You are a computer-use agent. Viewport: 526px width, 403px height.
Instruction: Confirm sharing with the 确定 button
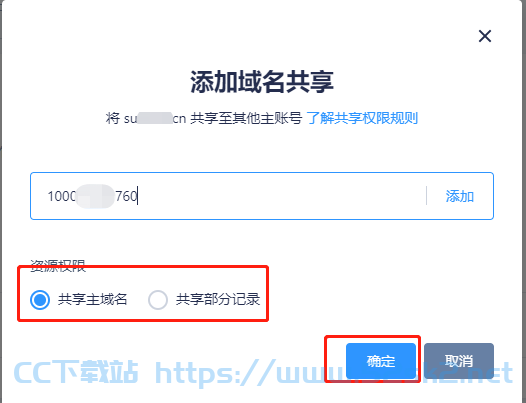pos(381,361)
